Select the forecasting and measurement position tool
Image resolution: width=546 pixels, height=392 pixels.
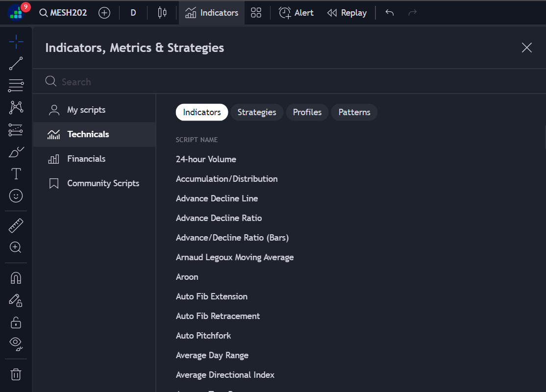tap(16, 130)
